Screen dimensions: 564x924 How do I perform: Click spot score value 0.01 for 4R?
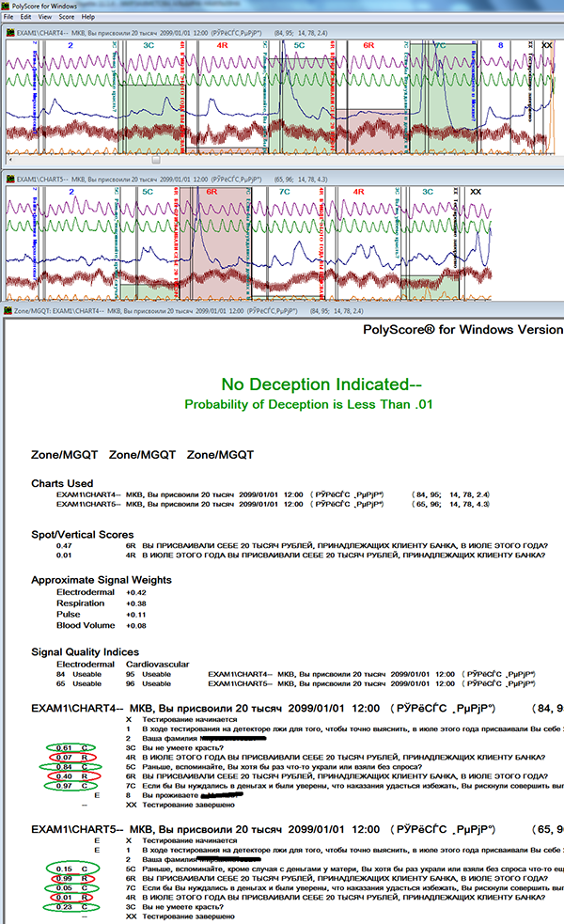[64, 556]
